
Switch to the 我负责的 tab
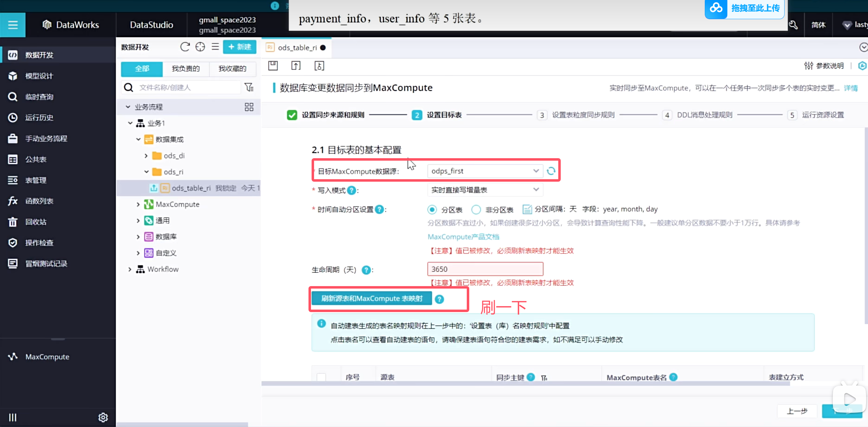pos(186,69)
